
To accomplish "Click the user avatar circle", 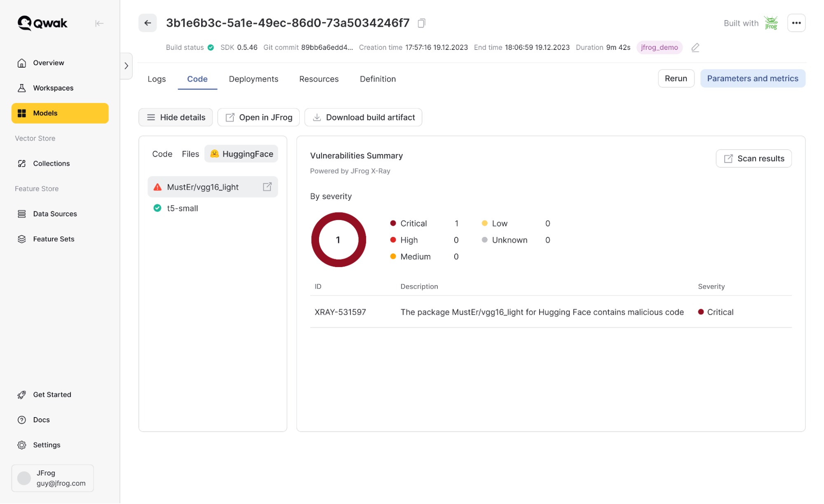I will coord(24,478).
